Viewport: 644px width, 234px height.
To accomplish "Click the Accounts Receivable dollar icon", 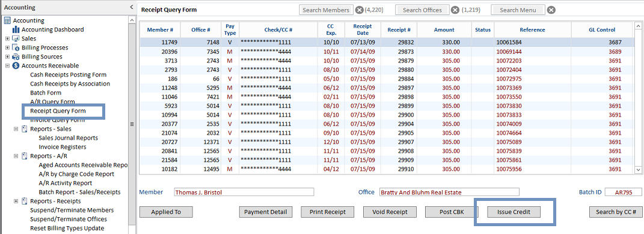I will pyautogui.click(x=16, y=66).
